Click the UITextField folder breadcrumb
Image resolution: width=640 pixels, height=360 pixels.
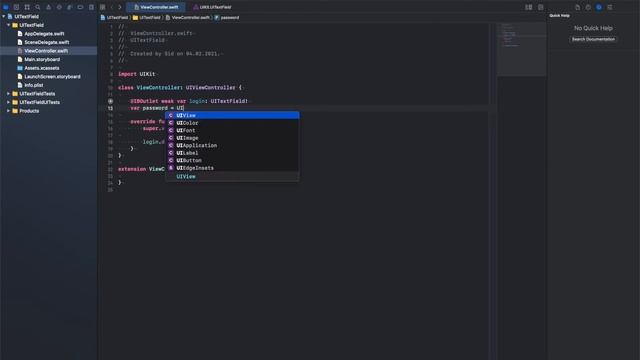147,18
